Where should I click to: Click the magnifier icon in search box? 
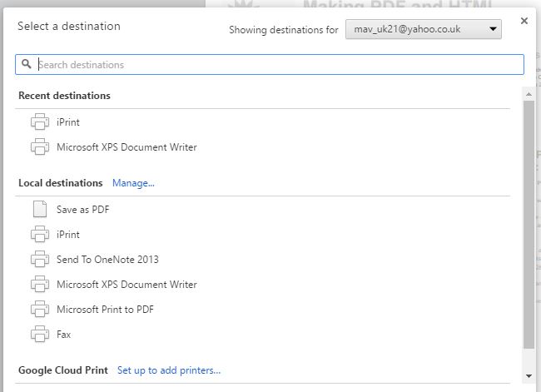click(27, 64)
